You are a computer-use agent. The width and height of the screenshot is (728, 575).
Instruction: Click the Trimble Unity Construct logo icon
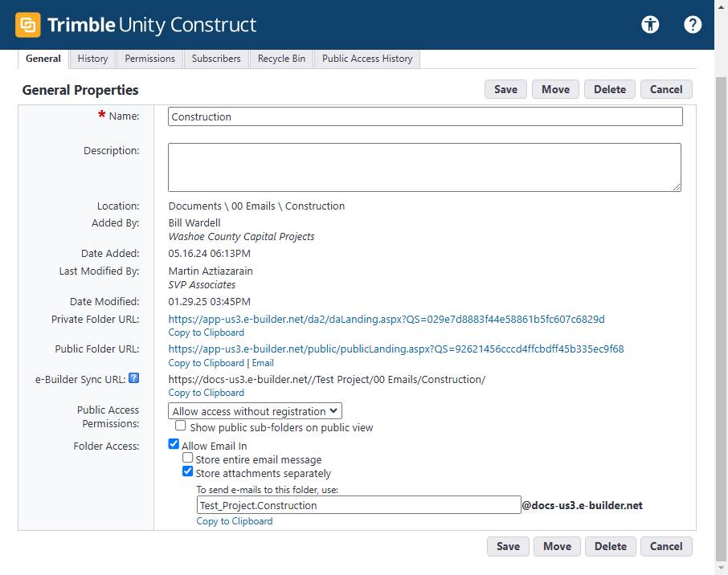[x=28, y=25]
